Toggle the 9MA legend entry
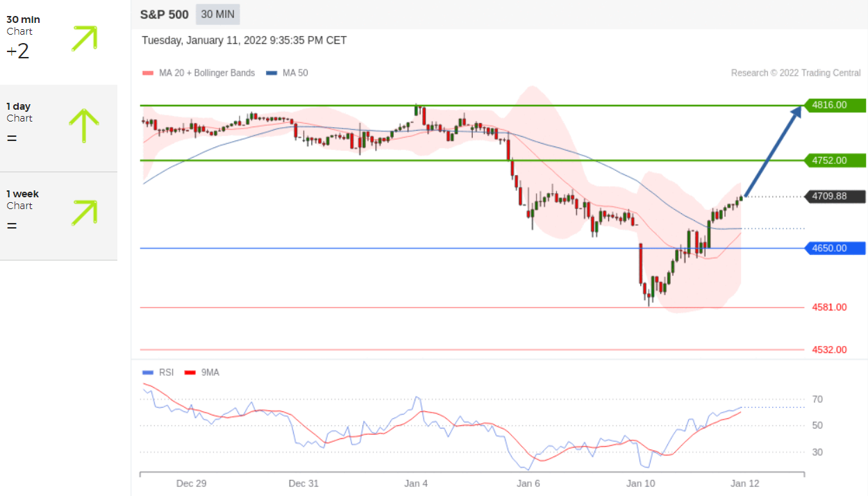Screen dimensions: 868x496 click(x=202, y=372)
